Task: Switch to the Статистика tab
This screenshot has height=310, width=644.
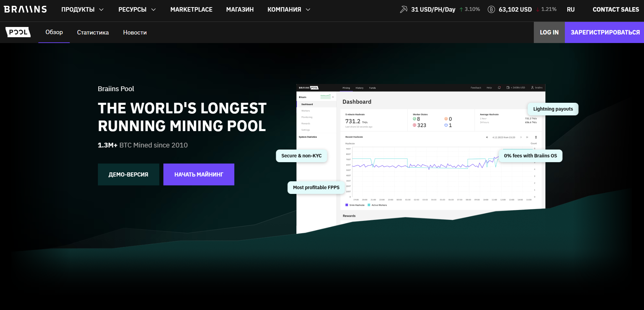Action: point(93,32)
